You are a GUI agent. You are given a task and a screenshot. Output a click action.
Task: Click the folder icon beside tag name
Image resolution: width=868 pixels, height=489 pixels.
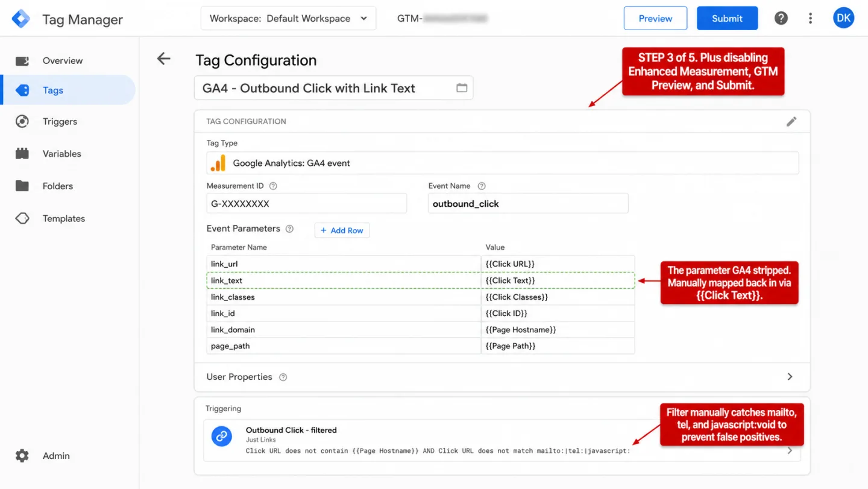[462, 88]
